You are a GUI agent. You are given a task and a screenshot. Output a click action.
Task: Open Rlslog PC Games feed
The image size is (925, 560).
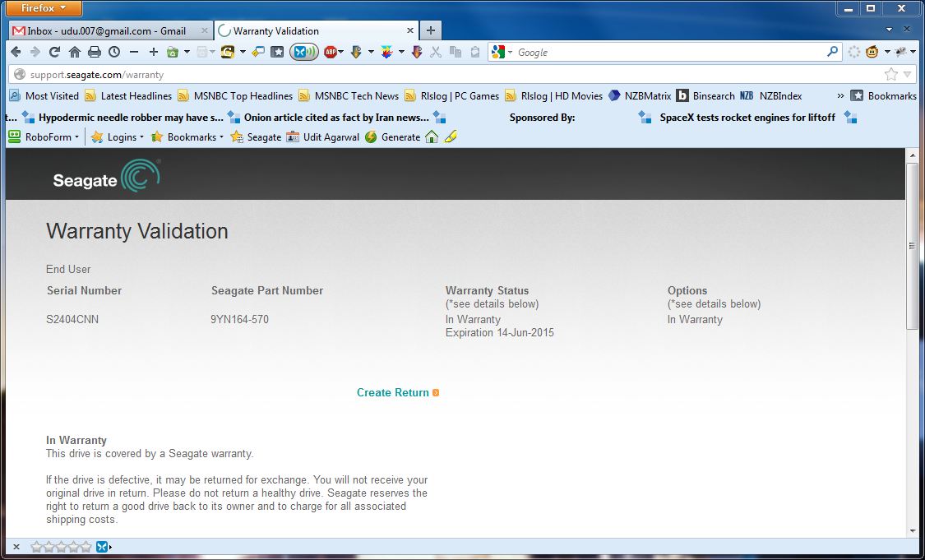(452, 95)
